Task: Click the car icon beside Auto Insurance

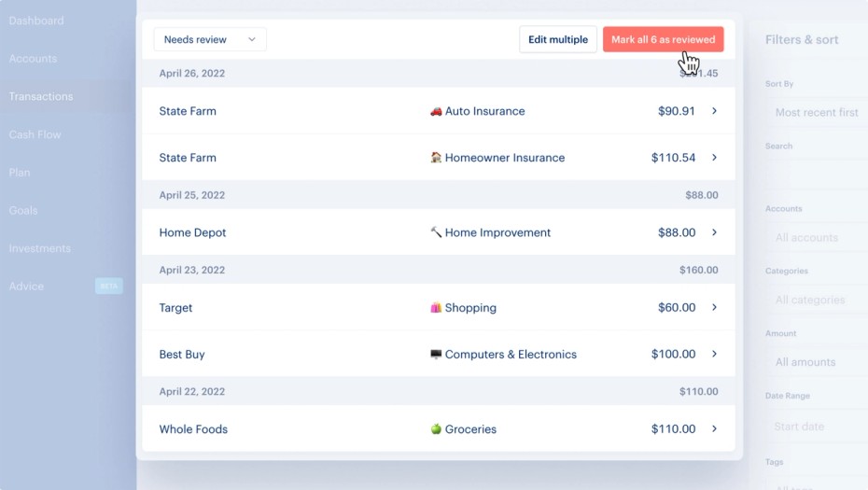Action: 436,111
